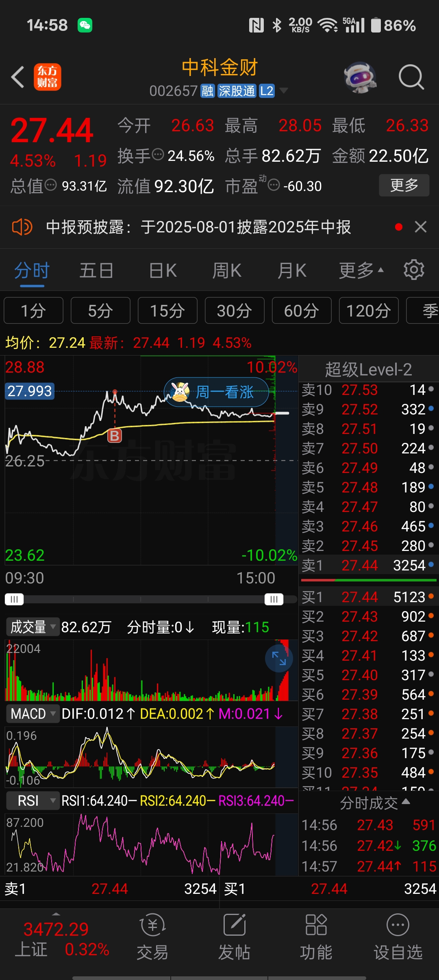The height and width of the screenshot is (980, 439).
Task: Tap 上证 3472.29 index value
Action: pyautogui.click(x=56, y=929)
